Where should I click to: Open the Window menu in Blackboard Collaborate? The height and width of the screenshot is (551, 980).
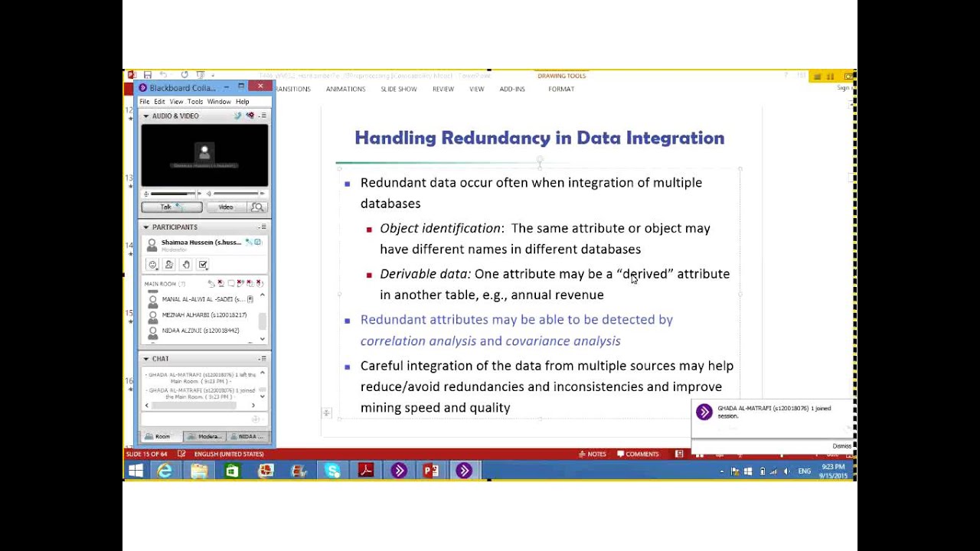point(219,102)
